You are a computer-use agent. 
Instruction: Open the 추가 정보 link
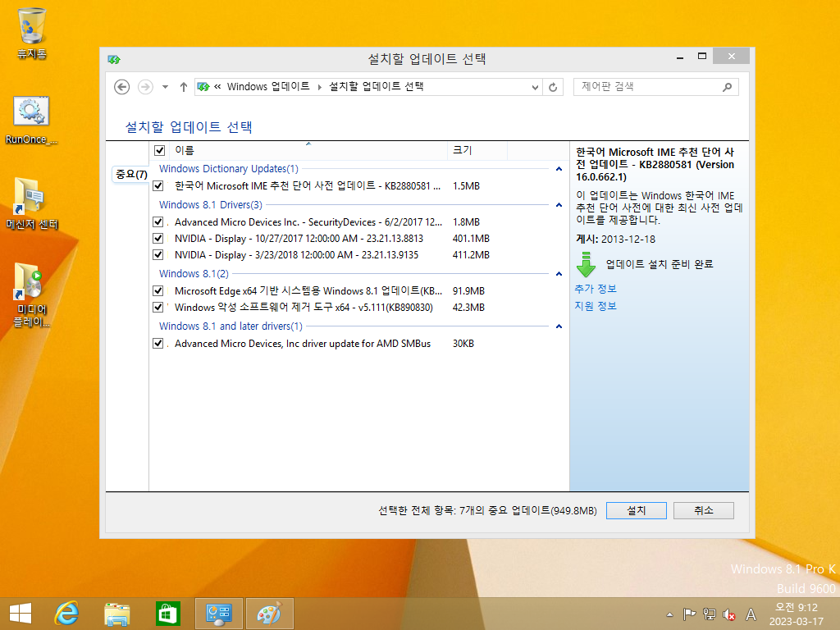596,289
